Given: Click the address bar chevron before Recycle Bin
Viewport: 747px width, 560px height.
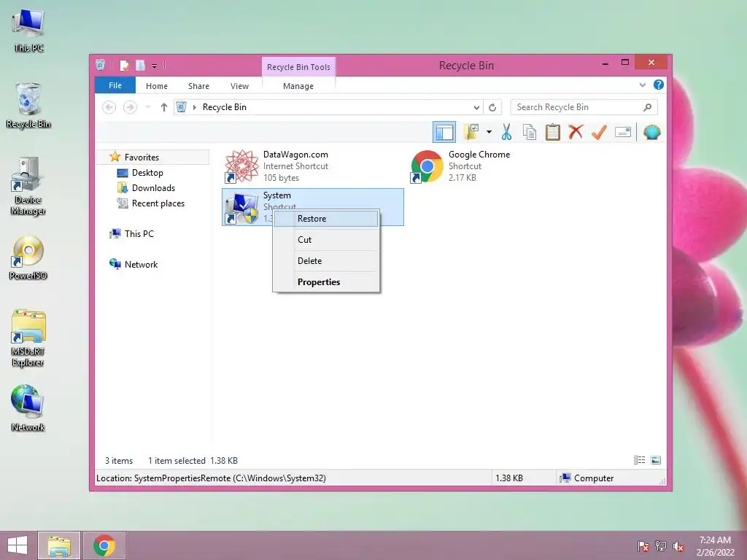Looking at the screenshot, I should [194, 107].
